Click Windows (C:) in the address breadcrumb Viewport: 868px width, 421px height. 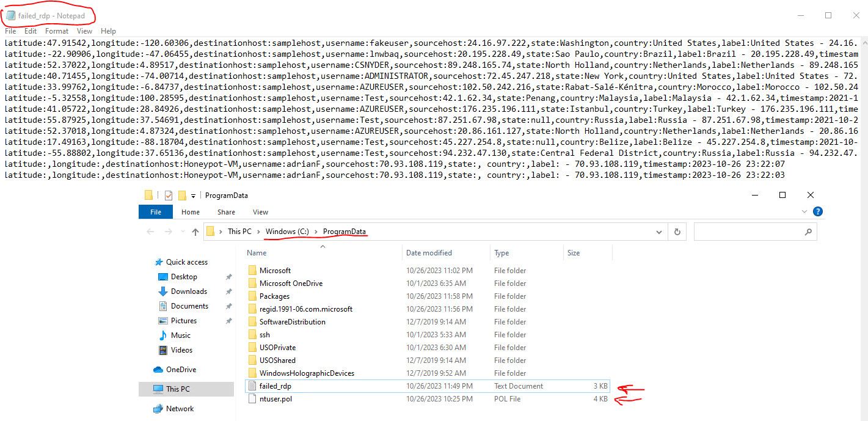[x=287, y=232]
